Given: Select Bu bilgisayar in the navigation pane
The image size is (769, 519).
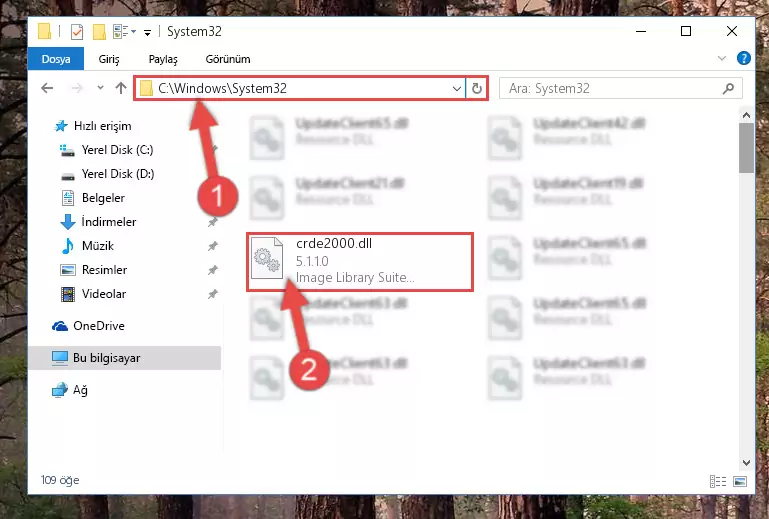Looking at the screenshot, I should (125, 358).
